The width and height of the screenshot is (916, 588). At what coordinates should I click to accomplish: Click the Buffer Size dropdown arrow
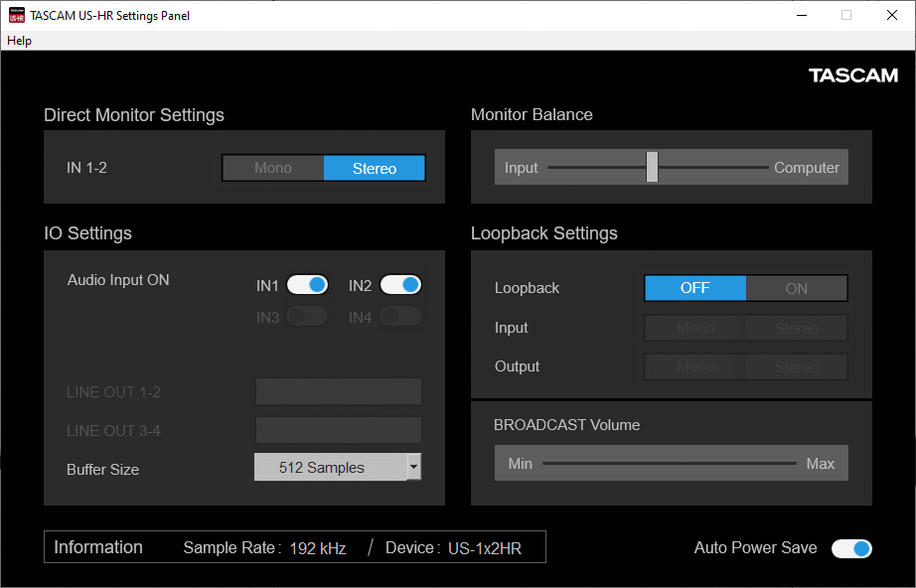[x=414, y=467]
